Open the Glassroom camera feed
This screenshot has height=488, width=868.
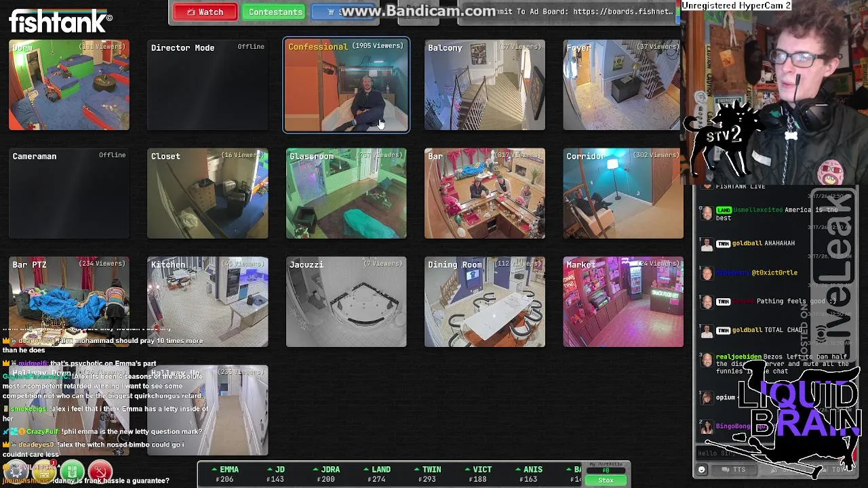(x=346, y=193)
